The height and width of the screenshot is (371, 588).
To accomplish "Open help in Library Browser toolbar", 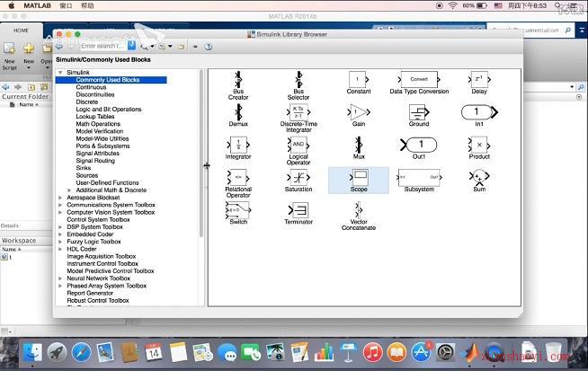I will pyautogui.click(x=209, y=47).
